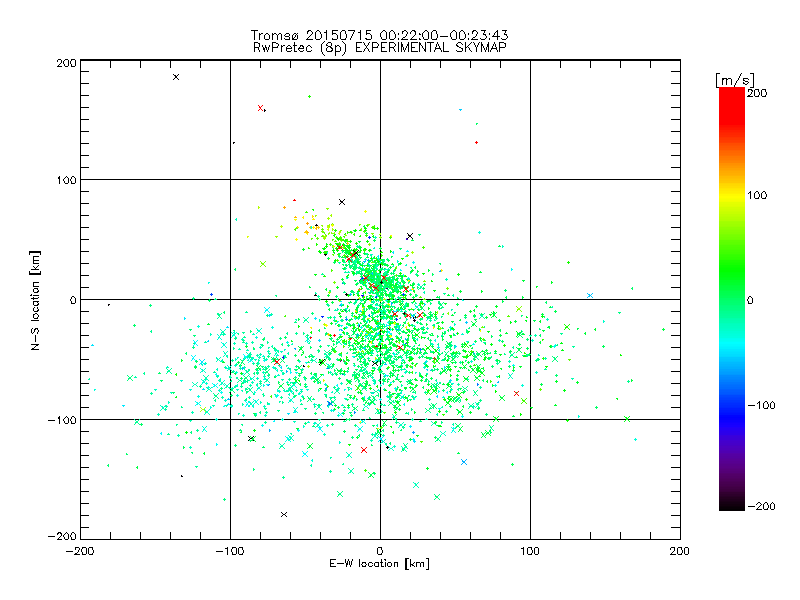800x600 pixels.
Task: Click the colorbar label '-100'
Action: point(761,405)
